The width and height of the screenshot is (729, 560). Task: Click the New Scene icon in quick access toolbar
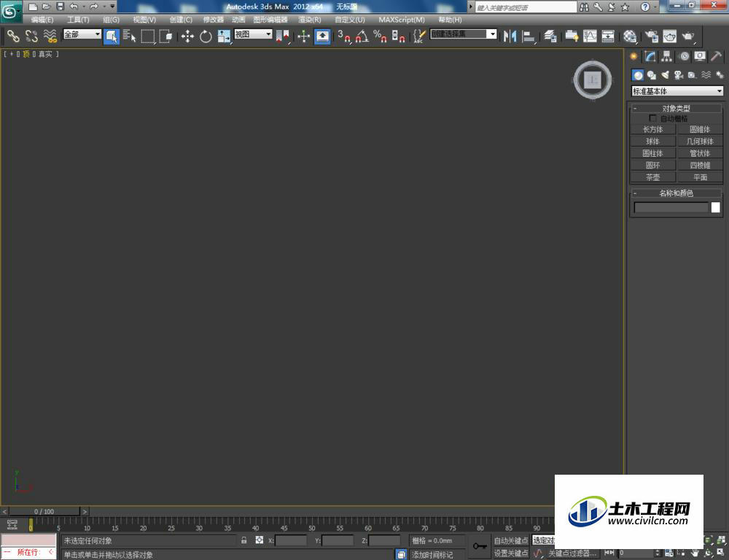click(x=33, y=7)
